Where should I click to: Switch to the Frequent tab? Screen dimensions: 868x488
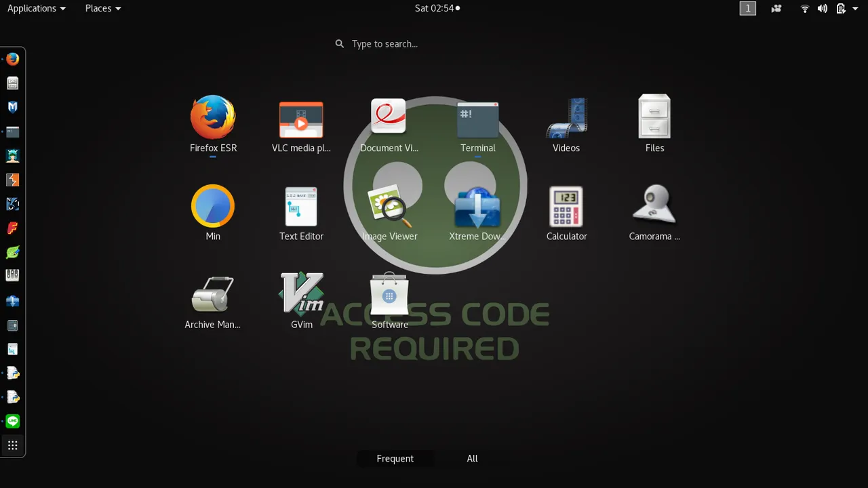click(x=395, y=459)
